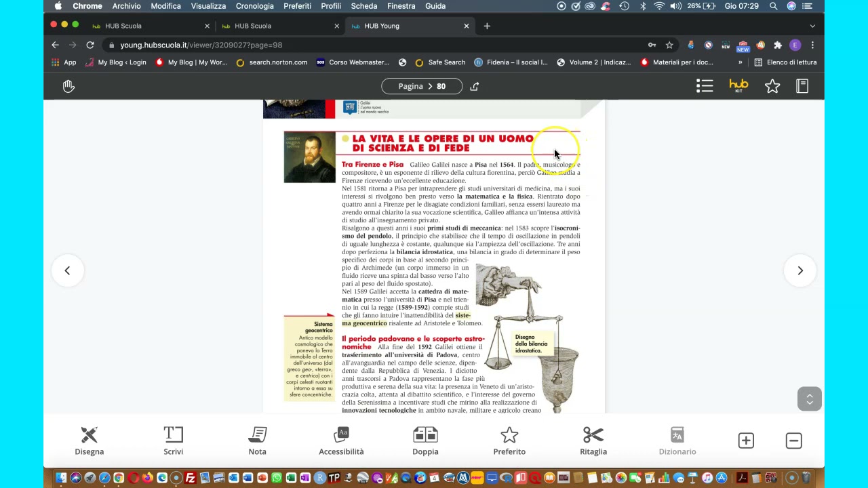868x488 pixels.
Task: Go to the previous page arrow
Action: click(x=67, y=270)
